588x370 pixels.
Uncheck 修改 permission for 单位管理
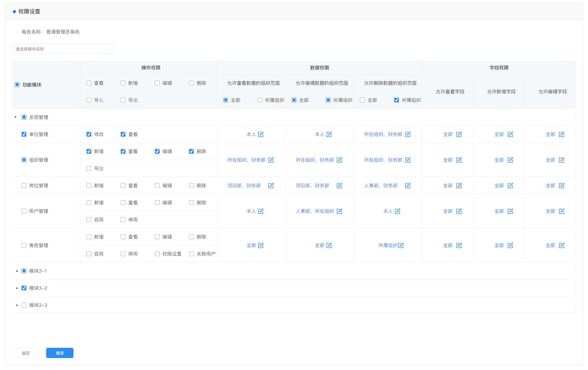[x=89, y=134]
